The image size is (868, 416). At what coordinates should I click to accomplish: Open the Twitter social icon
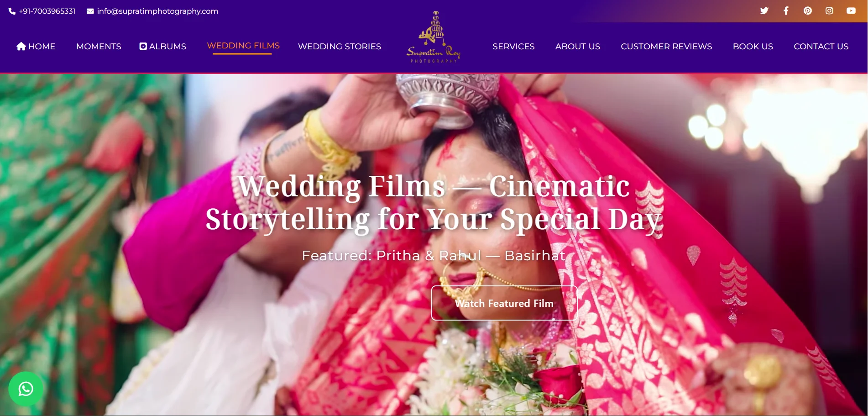tap(764, 11)
